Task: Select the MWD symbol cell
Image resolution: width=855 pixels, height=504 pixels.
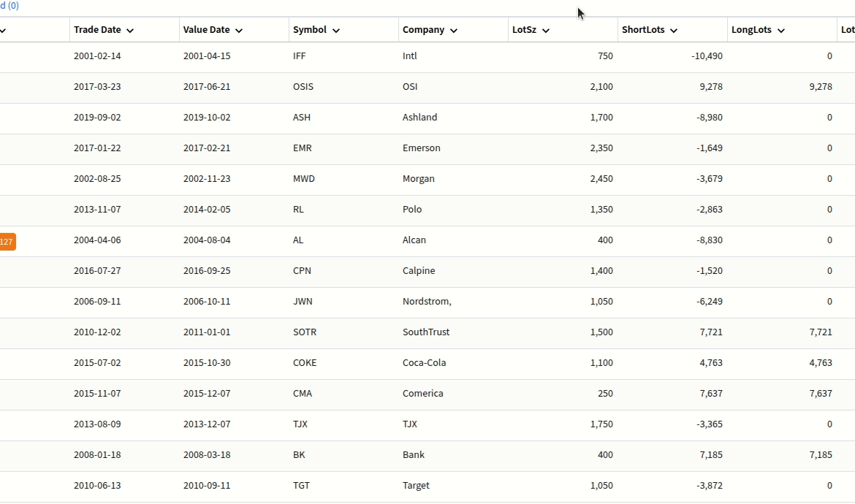Action: [304, 178]
